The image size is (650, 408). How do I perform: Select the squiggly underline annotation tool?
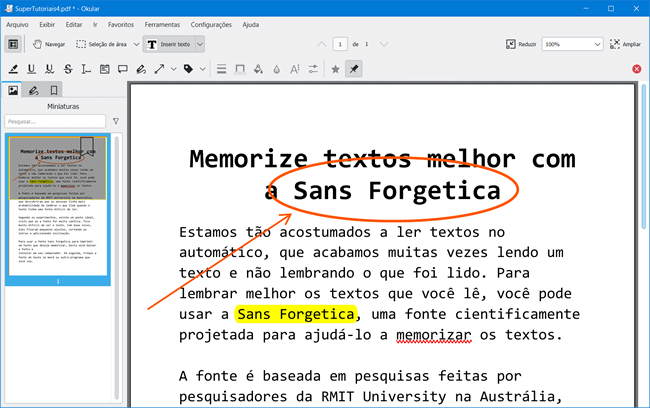[x=50, y=69]
